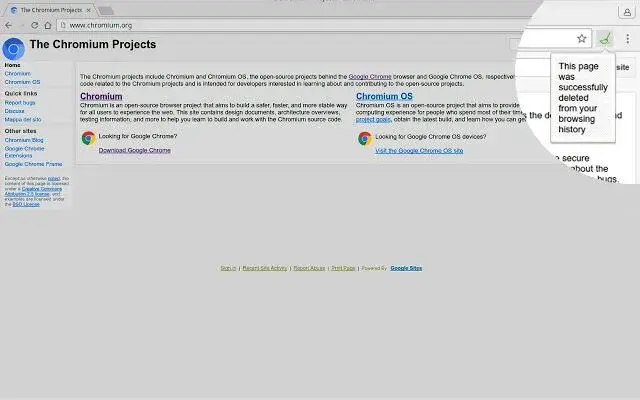Click the Quick links heading
640x400 pixels.
21,93
